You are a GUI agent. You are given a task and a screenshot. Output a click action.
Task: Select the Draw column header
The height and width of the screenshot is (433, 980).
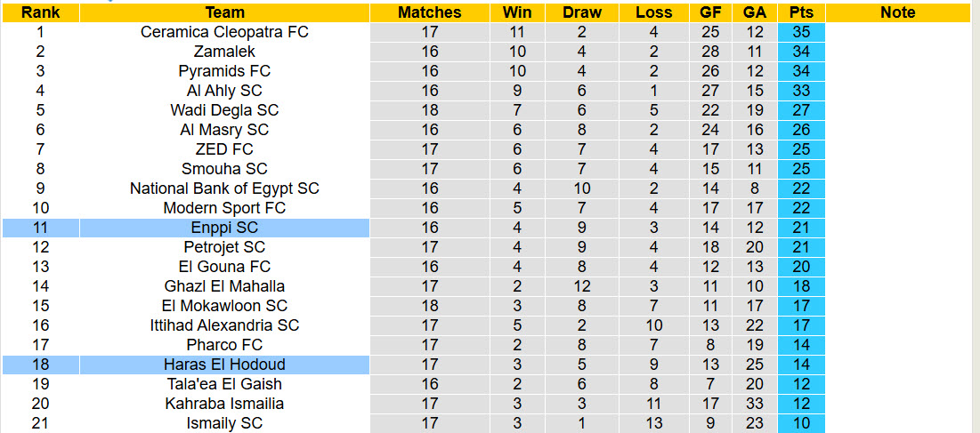pyautogui.click(x=582, y=12)
